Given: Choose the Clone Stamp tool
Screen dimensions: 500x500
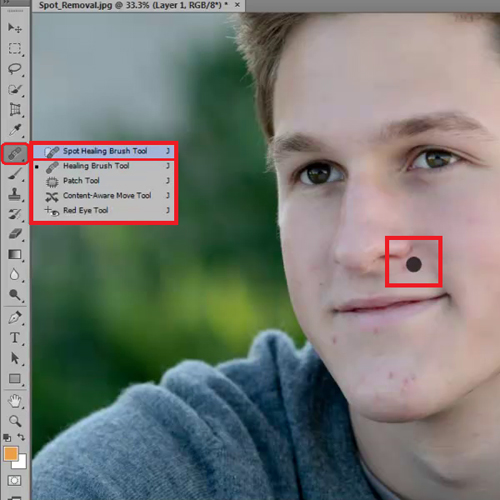Looking at the screenshot, I should coord(15,194).
